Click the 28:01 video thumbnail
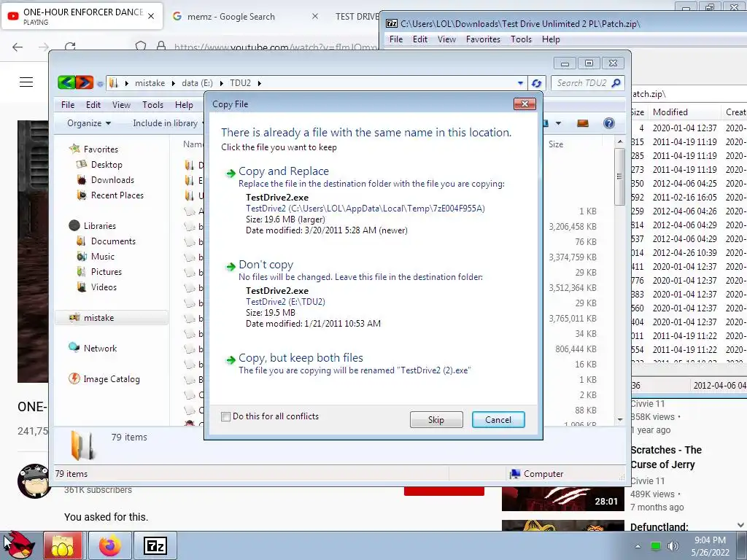 [562, 498]
